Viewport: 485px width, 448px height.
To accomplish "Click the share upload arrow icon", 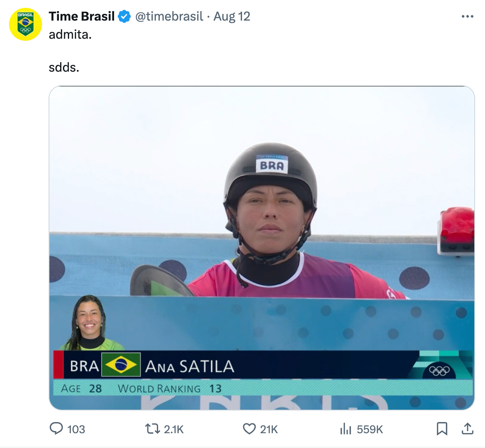I will (x=468, y=429).
